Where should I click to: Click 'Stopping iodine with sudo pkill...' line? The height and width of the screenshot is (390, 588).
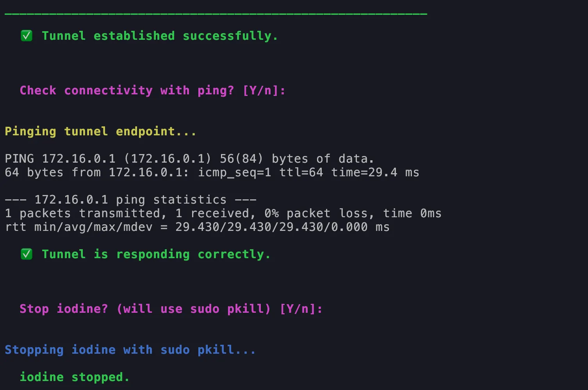pyautogui.click(x=130, y=350)
